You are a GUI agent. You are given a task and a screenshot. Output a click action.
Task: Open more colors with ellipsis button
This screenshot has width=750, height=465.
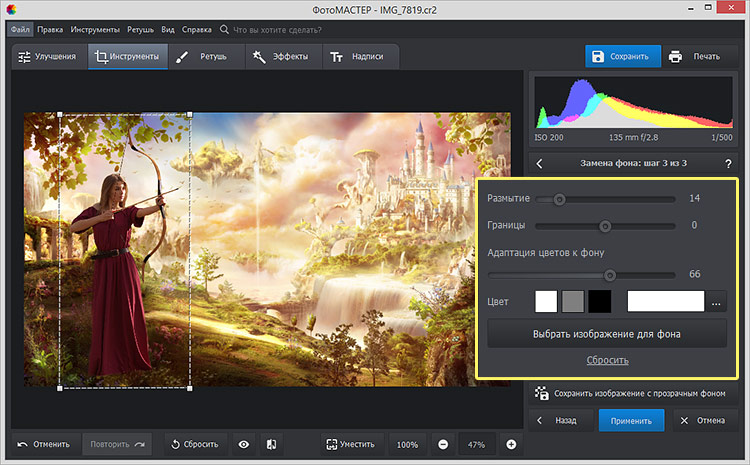716,301
